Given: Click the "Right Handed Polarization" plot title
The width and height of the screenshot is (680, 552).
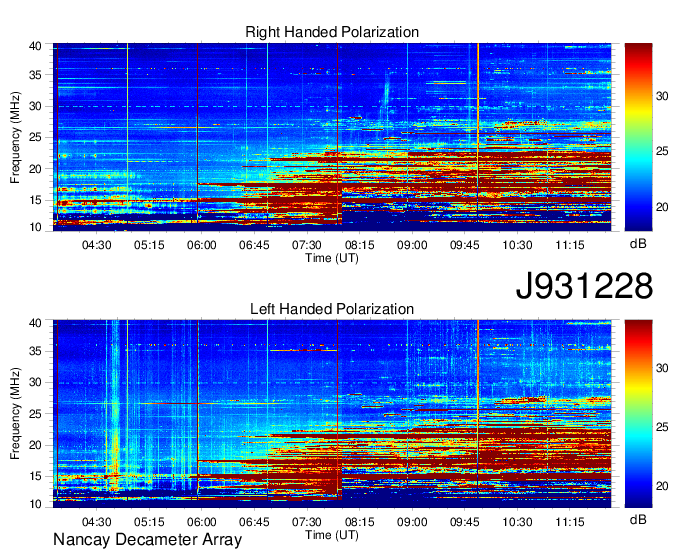Looking at the screenshot, I should tap(332, 32).
